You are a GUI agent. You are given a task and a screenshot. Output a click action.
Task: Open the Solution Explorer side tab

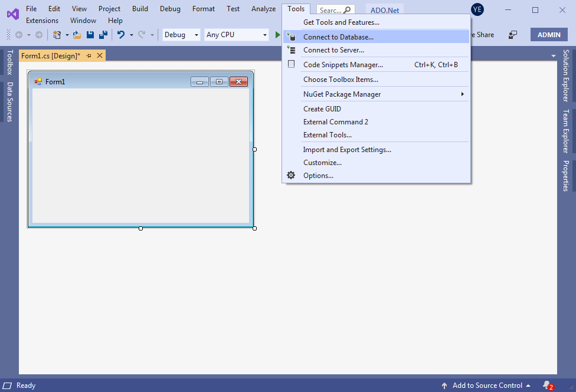click(x=566, y=75)
